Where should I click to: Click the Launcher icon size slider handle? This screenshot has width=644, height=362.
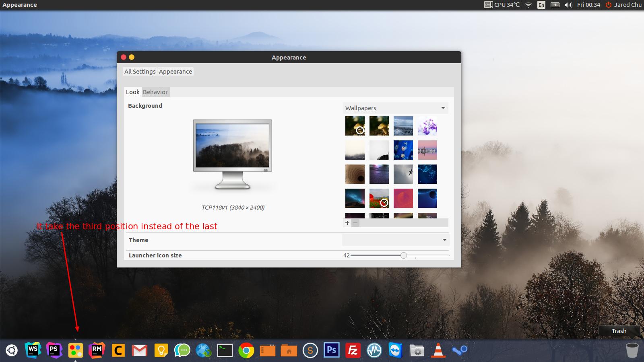(403, 255)
